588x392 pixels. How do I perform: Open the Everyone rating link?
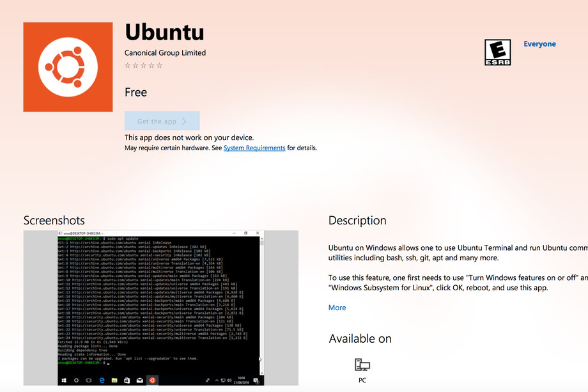coord(539,44)
